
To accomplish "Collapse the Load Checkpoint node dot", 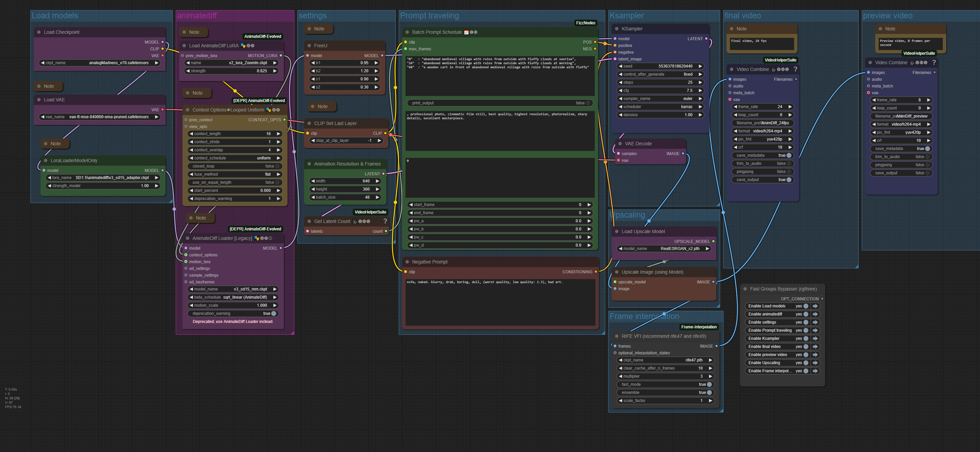I will click(39, 32).
